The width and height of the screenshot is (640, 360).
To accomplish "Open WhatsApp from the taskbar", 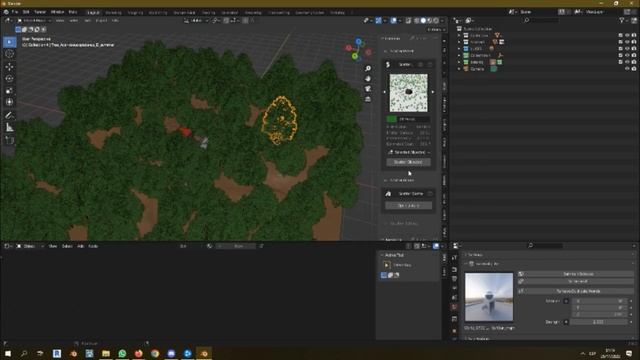I will (x=122, y=353).
